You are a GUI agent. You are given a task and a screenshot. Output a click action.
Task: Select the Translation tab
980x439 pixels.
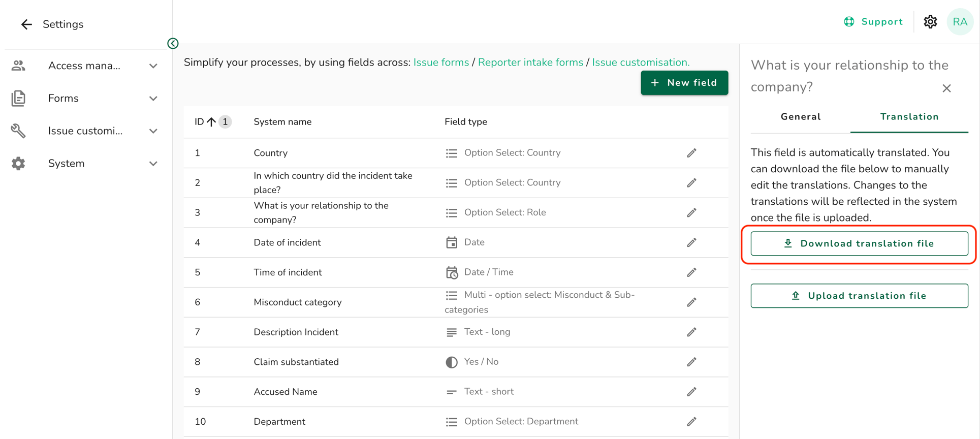click(x=909, y=117)
